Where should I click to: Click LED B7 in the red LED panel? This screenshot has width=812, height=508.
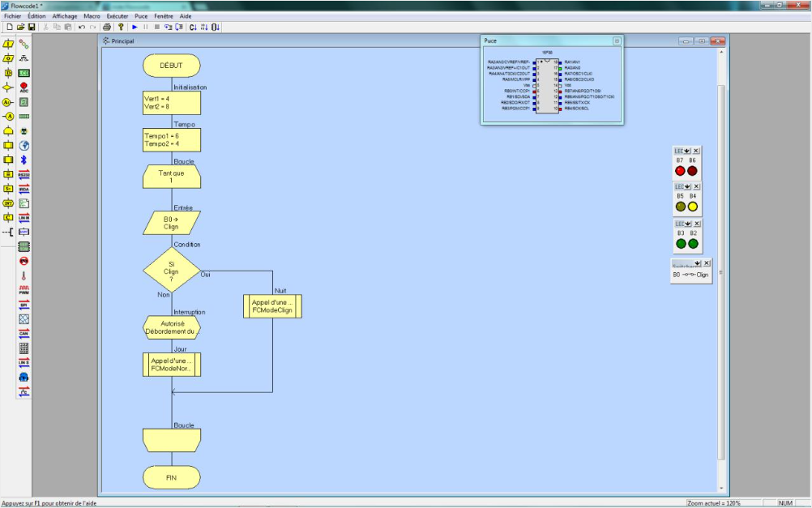[680, 170]
